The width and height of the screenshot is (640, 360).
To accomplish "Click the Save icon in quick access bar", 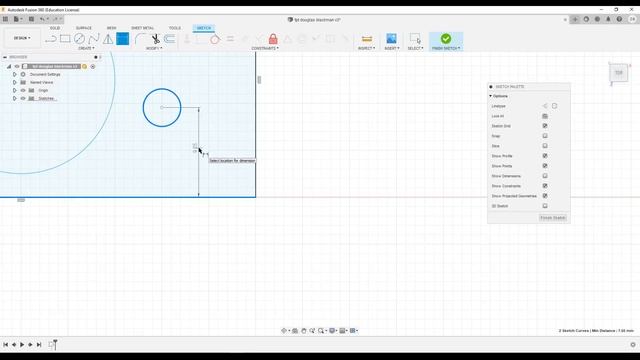I will click(x=31, y=19).
